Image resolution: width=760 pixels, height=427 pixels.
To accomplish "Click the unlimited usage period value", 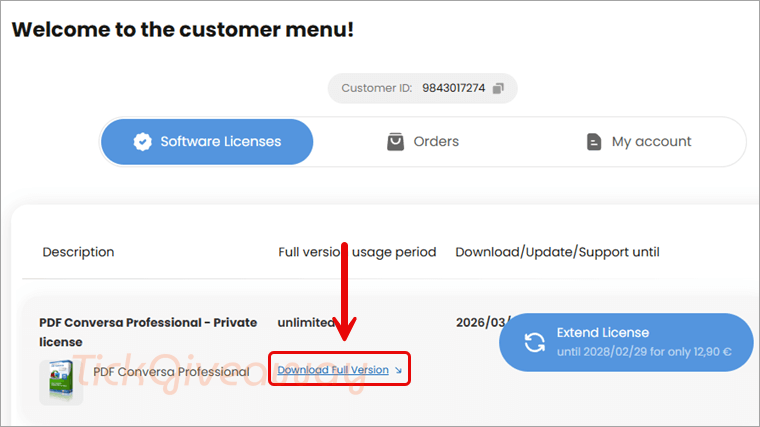I will [306, 322].
